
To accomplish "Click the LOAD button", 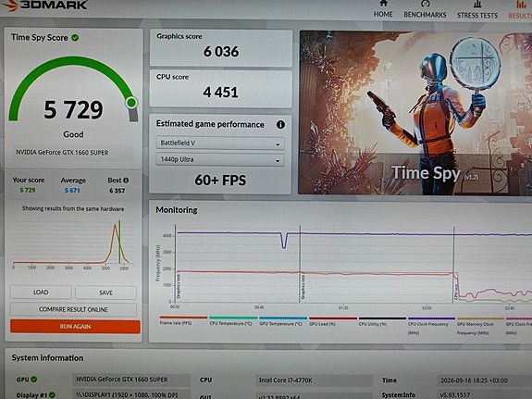I will [x=41, y=293].
